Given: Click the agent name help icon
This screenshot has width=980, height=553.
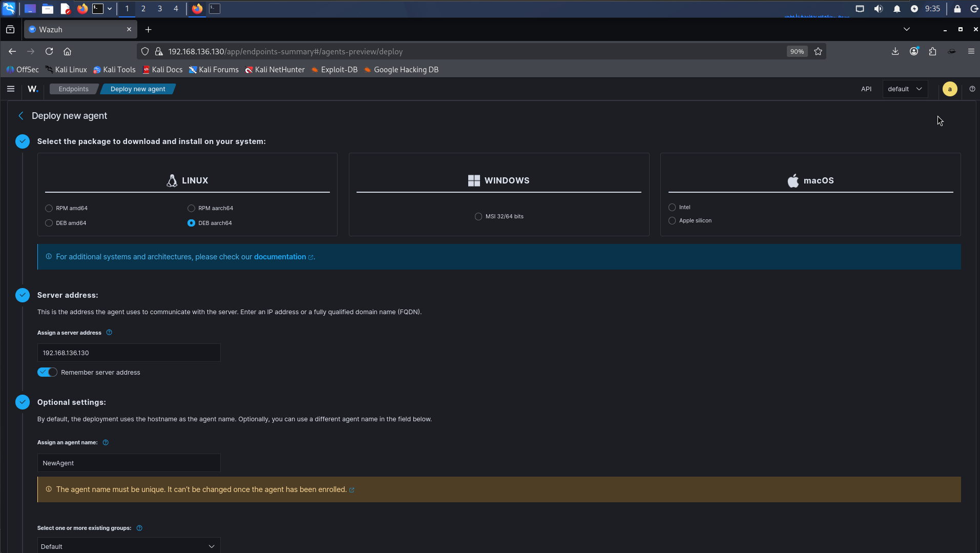Looking at the screenshot, I should 106,442.
